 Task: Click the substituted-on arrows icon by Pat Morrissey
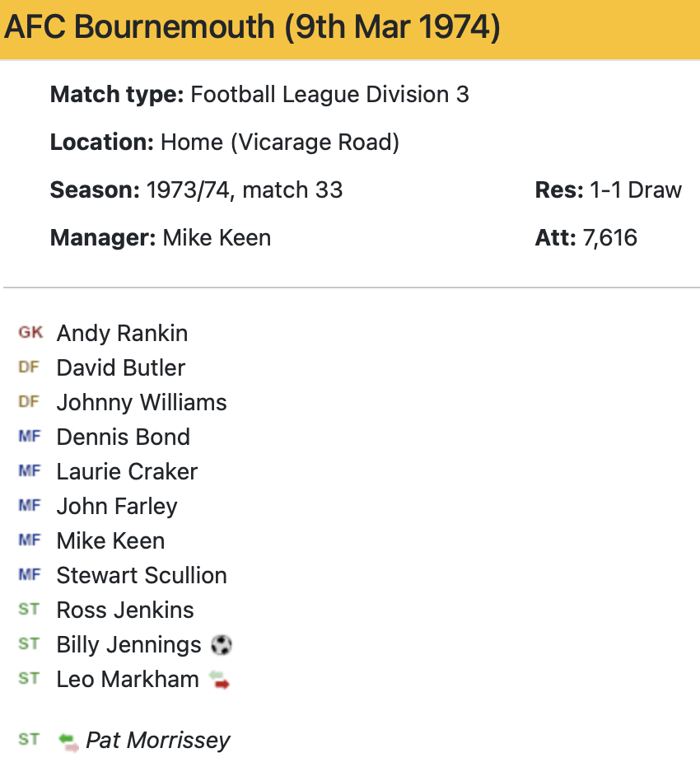[x=68, y=741]
